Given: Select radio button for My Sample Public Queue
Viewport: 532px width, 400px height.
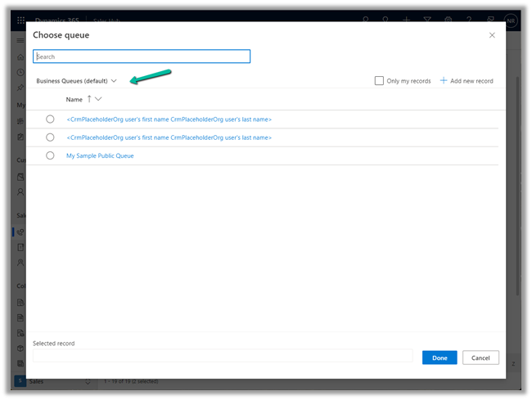Looking at the screenshot, I should coord(50,155).
